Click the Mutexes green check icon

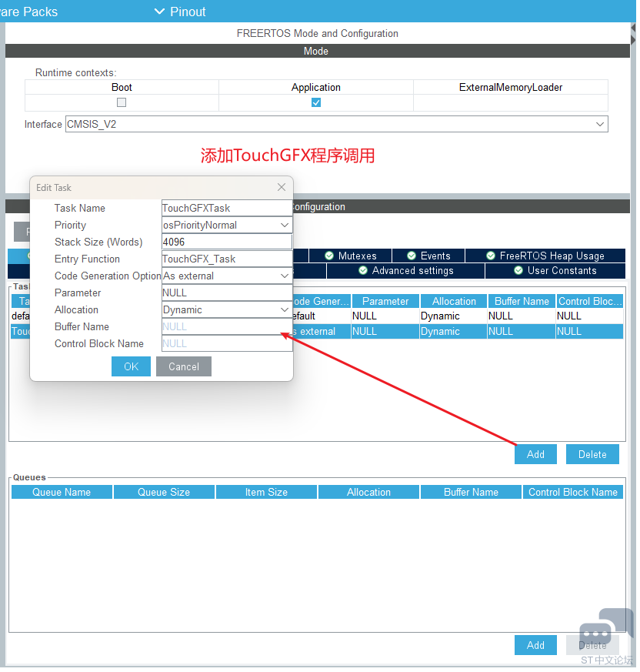point(330,256)
